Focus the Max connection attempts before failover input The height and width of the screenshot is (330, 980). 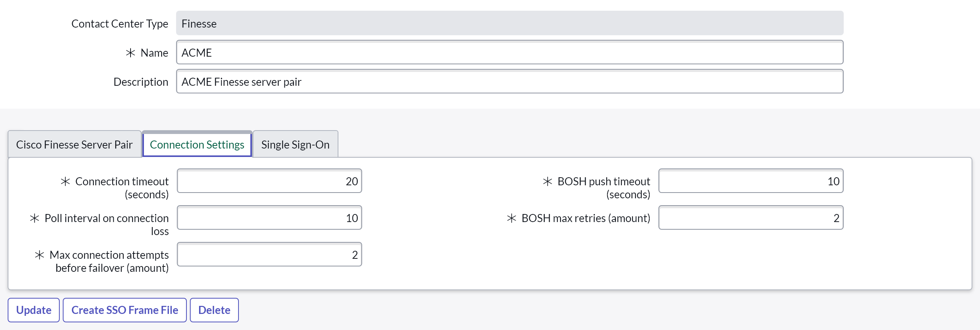tap(269, 255)
